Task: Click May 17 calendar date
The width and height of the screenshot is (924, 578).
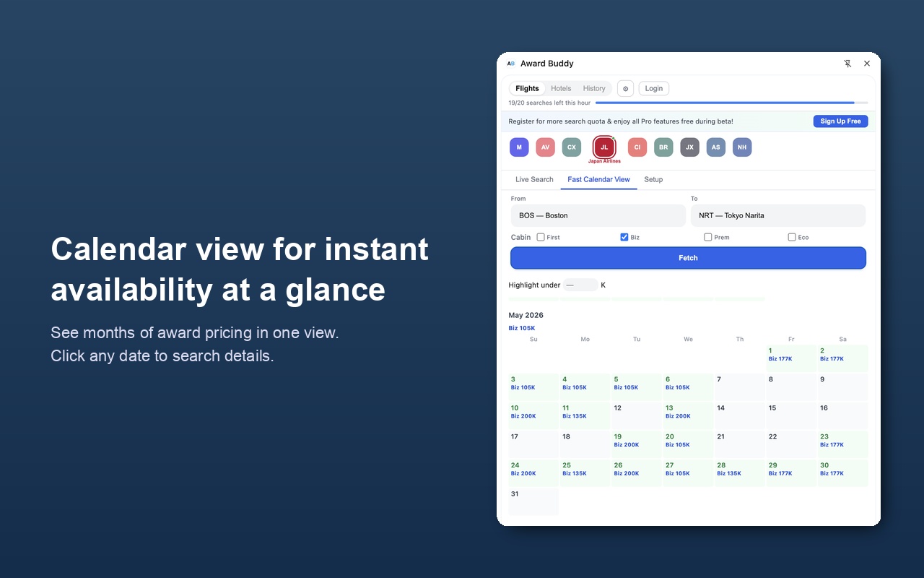Action: tap(533, 444)
